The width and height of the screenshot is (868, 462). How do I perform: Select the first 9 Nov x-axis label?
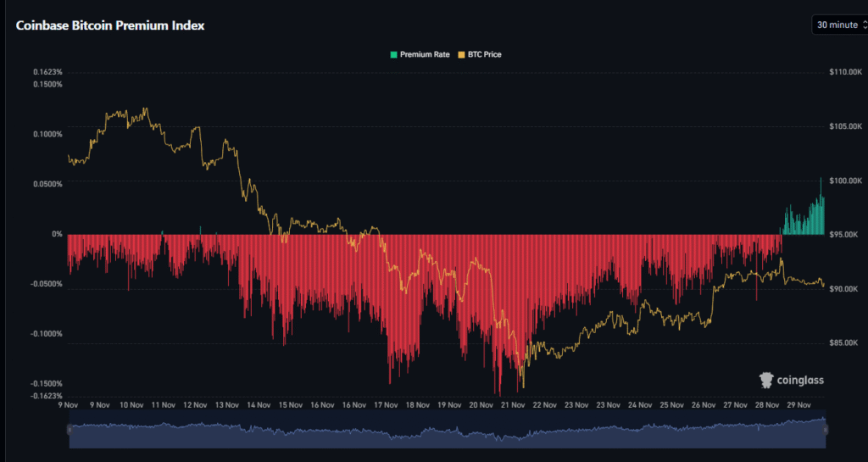click(69, 405)
